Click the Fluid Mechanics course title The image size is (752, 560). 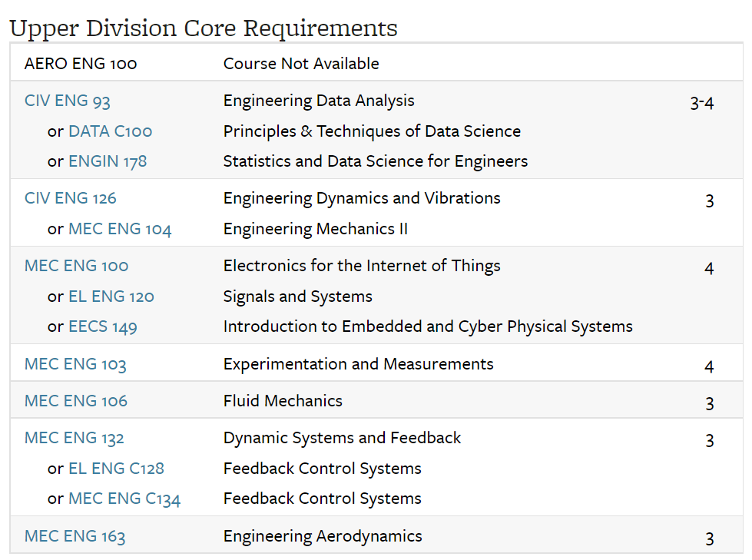283,401
